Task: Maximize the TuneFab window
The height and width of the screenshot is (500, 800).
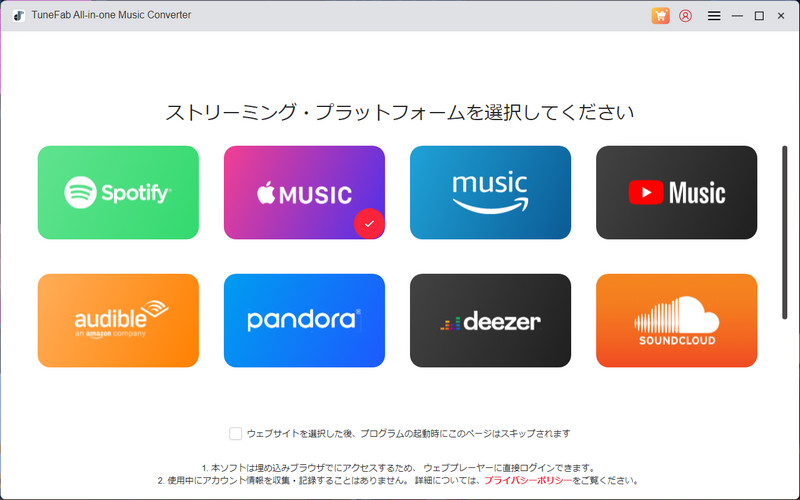Action: point(759,16)
